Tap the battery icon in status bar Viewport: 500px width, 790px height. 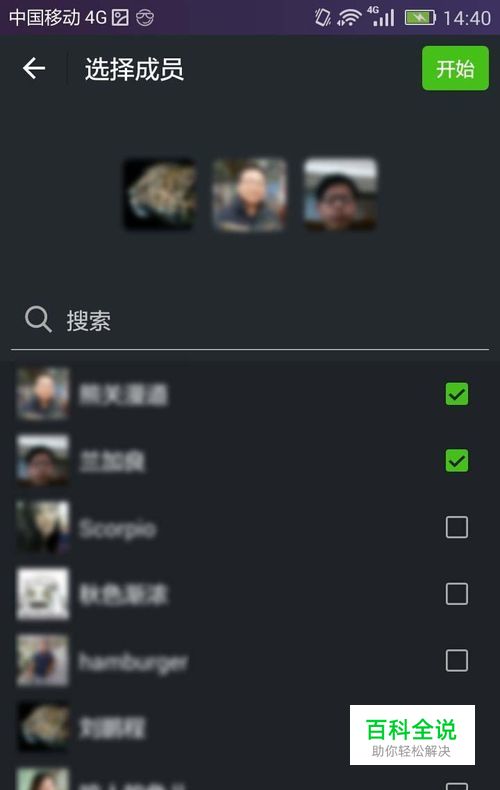[x=420, y=18]
